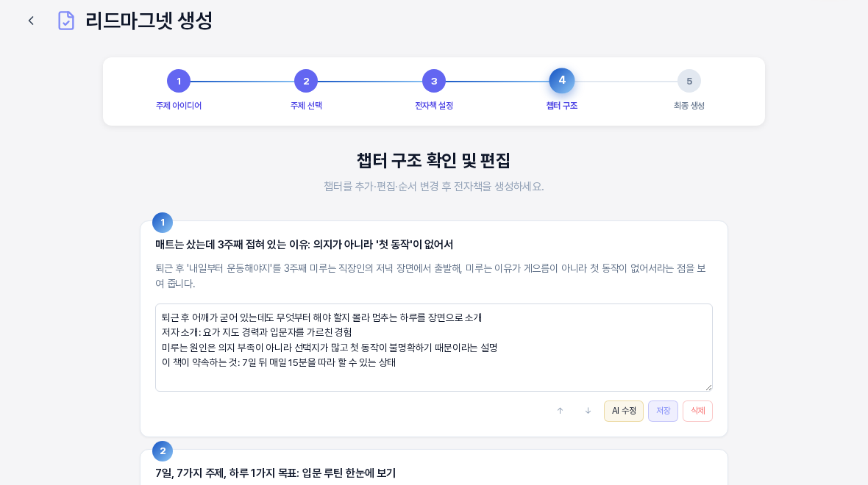
Task: Go back using the left chevron arrow
Action: point(31,21)
